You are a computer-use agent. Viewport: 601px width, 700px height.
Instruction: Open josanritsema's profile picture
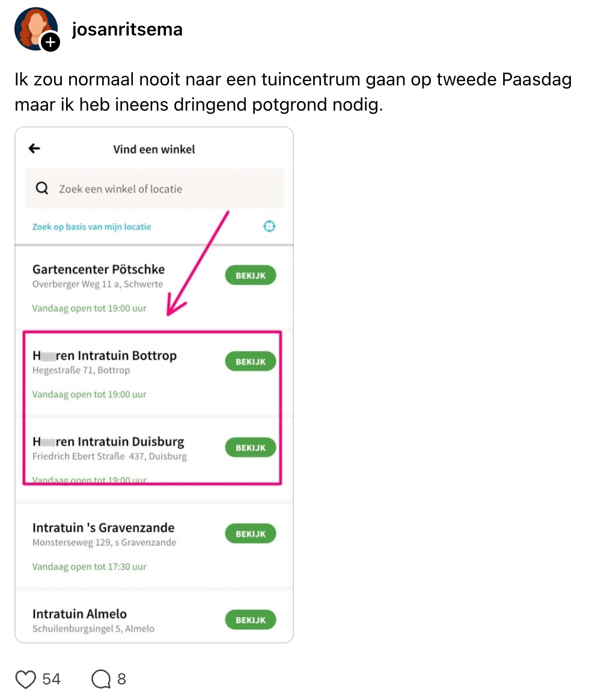coord(34,26)
